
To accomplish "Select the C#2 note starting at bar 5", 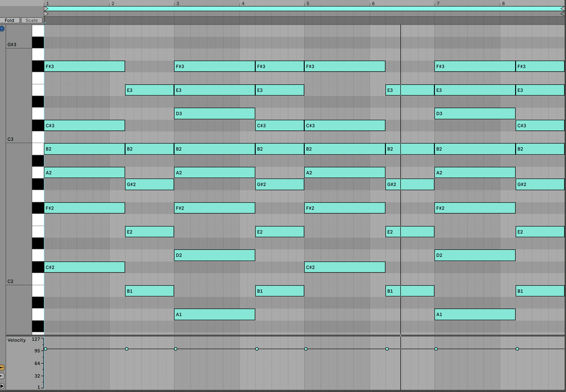I will pyautogui.click(x=345, y=267).
